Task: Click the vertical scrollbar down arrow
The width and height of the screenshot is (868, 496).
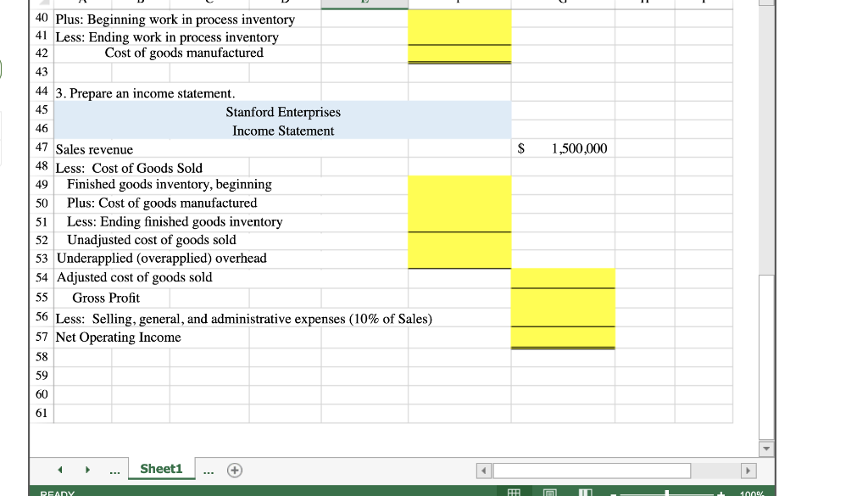Action: (x=765, y=449)
